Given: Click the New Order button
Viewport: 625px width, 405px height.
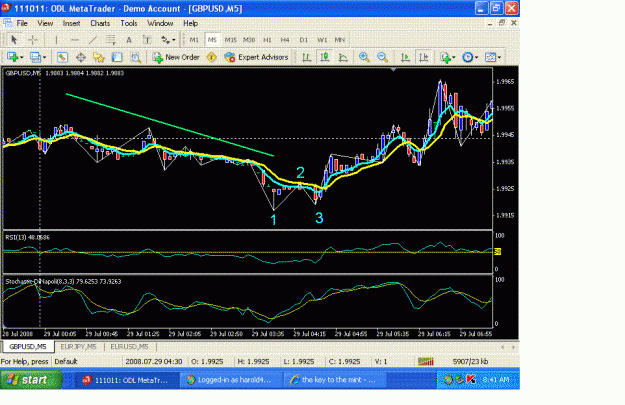Looking at the screenshot, I should (x=176, y=57).
